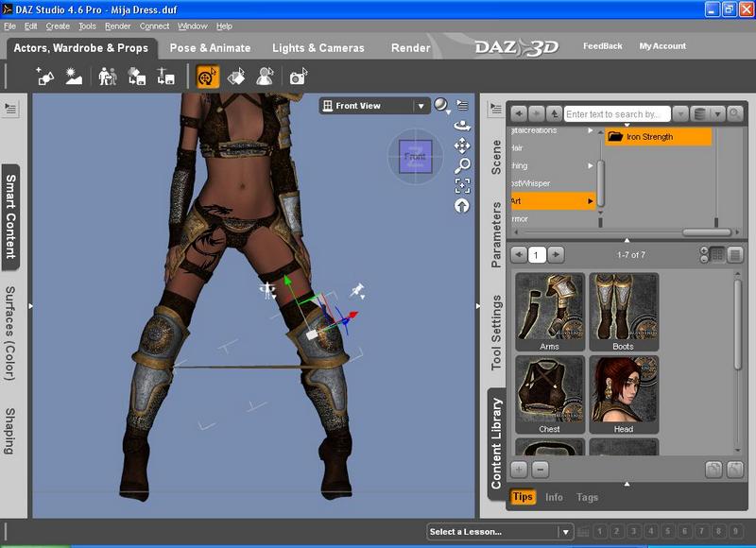Click the search magnifier button
Viewport: 756px width, 548px height.
[734, 113]
